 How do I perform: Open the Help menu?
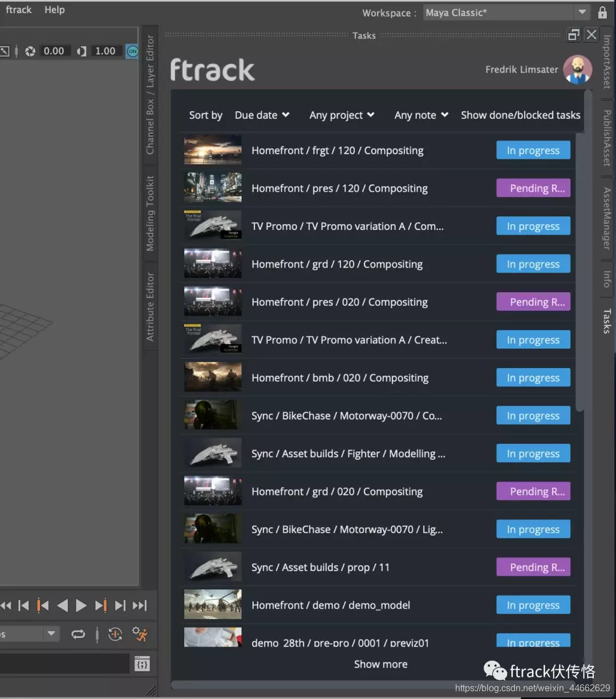pos(55,10)
